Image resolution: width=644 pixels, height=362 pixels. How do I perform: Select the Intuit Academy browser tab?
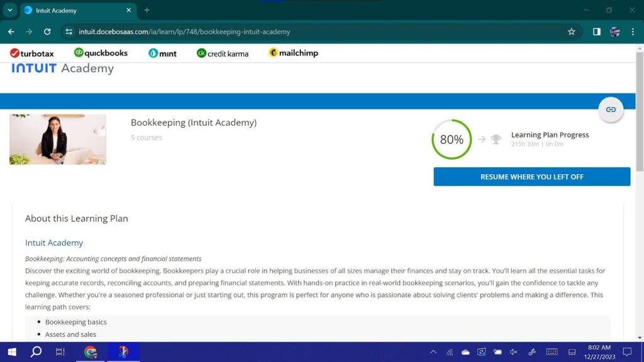click(75, 10)
